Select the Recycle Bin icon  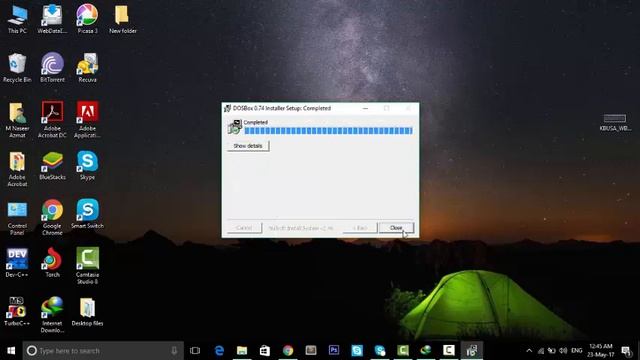17,68
